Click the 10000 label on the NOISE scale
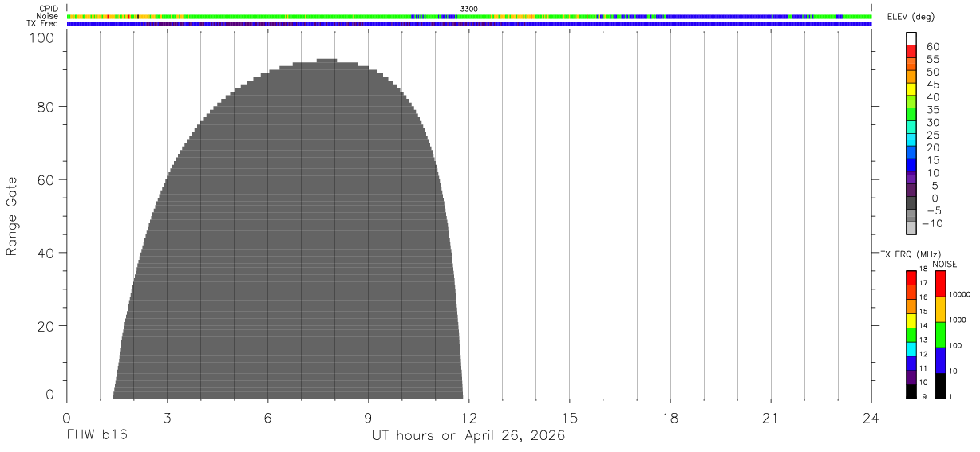Screen dimensions: 980x452 click(960, 294)
